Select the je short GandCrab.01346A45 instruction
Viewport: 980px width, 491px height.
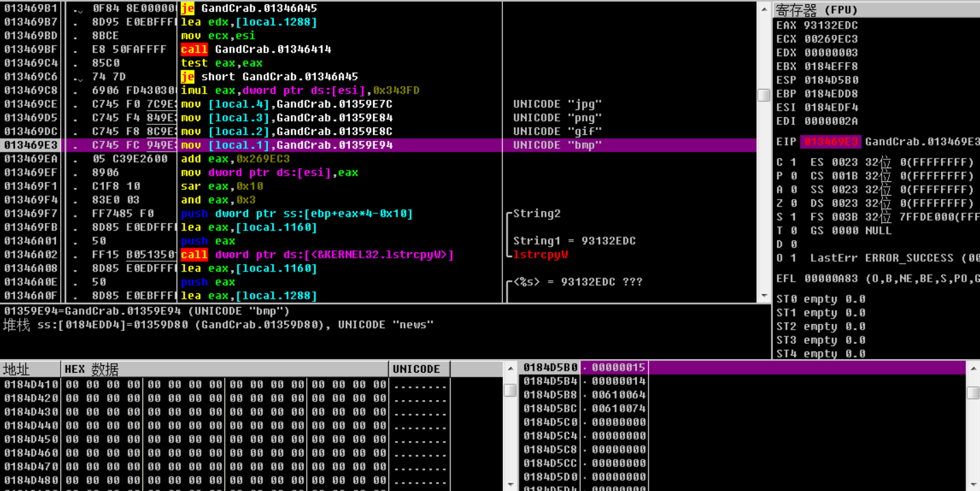click(x=269, y=77)
